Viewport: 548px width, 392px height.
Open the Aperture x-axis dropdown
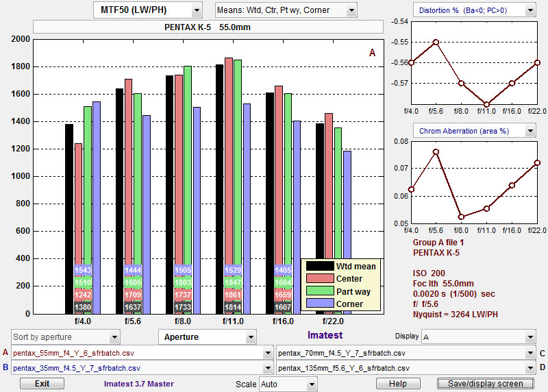208,337
